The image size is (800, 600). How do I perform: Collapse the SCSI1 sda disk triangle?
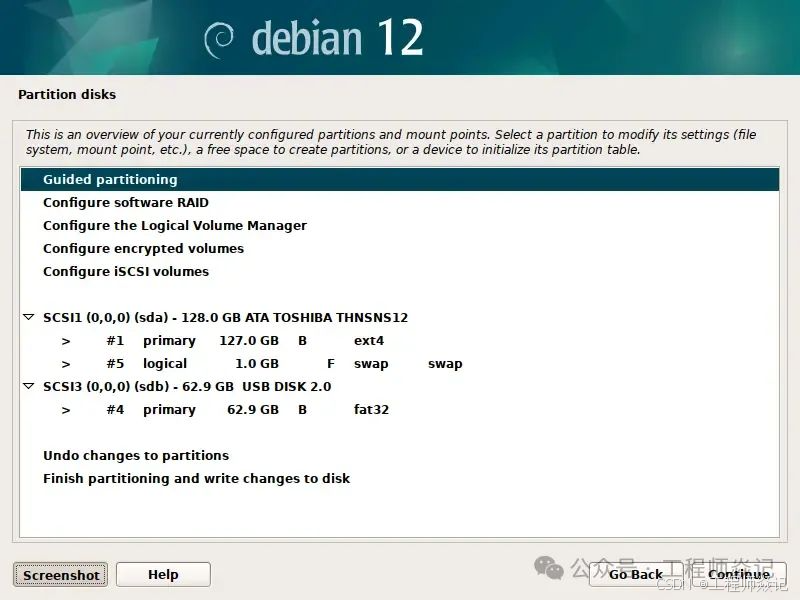click(29, 317)
